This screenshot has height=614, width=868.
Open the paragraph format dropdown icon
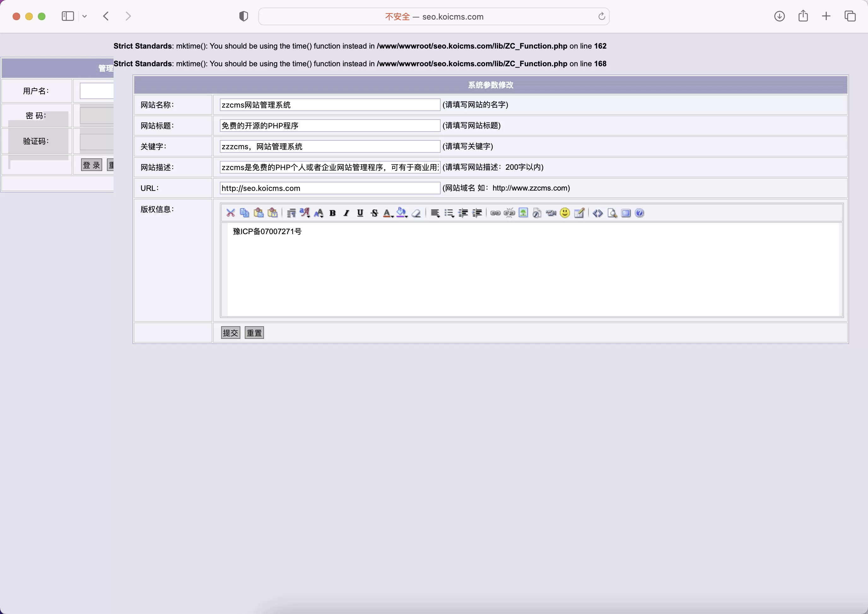[x=291, y=213]
